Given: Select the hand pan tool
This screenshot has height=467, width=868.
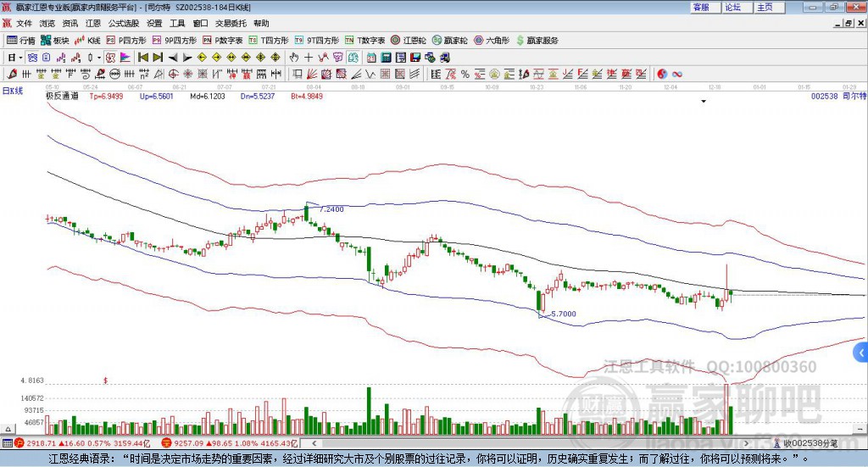Looking at the screenshot, I should (294, 58).
